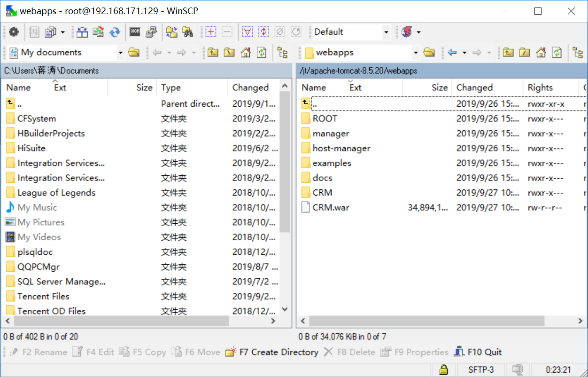Sort local panel by Type column
Screen dimensions: 588x377
[193, 87]
